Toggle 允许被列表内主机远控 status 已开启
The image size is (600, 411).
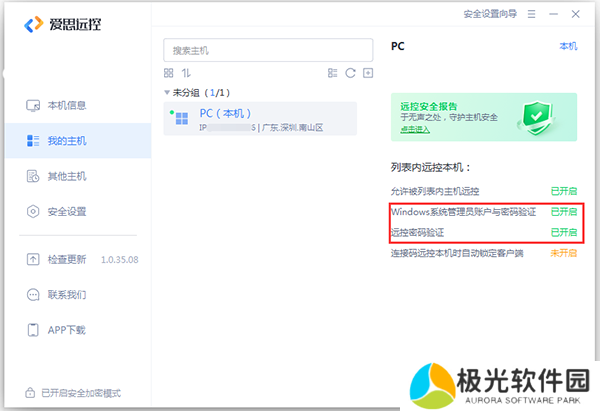pyautogui.click(x=563, y=190)
